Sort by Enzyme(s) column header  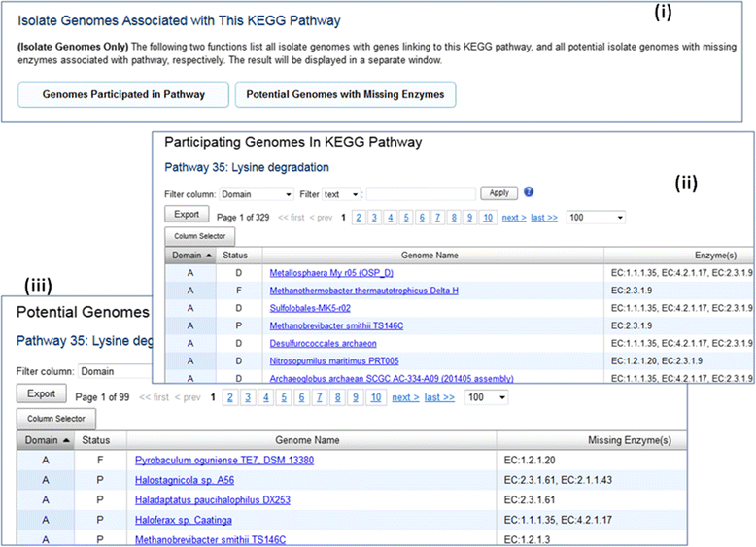click(x=679, y=256)
